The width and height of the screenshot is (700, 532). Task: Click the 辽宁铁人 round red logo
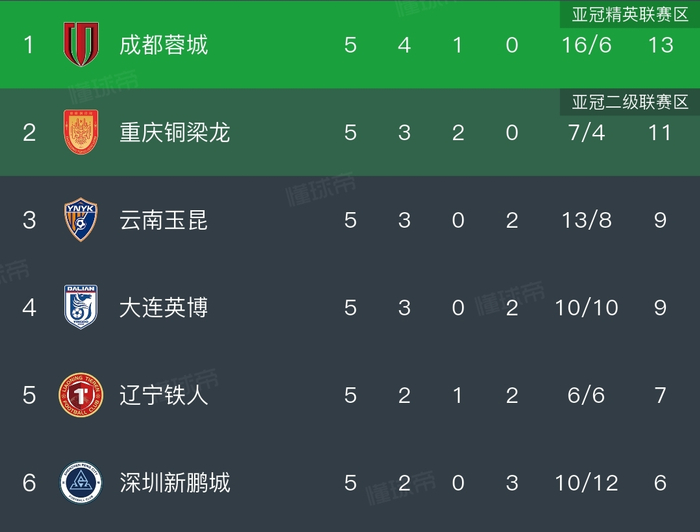coord(80,395)
